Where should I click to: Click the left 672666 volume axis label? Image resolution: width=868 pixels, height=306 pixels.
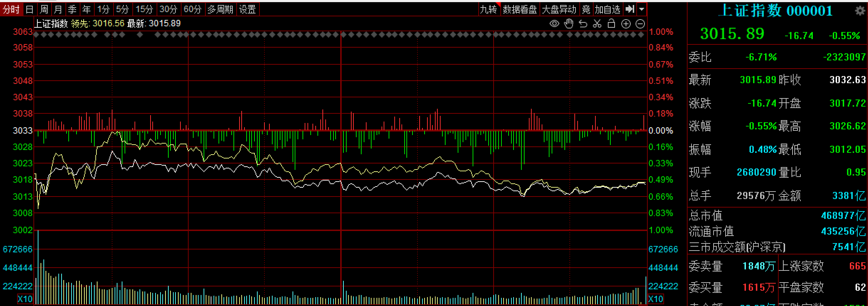point(17,249)
